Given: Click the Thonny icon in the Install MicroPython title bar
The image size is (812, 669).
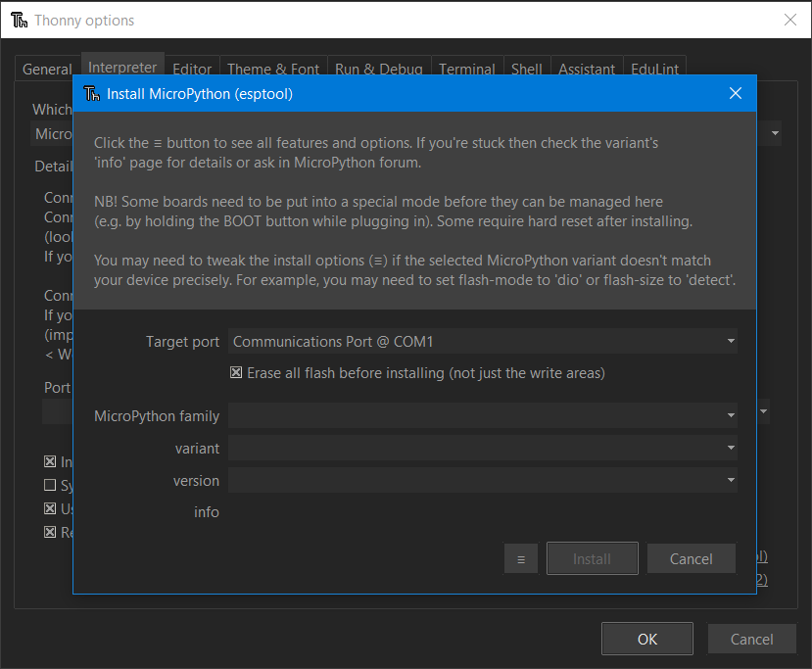Looking at the screenshot, I should (92, 94).
